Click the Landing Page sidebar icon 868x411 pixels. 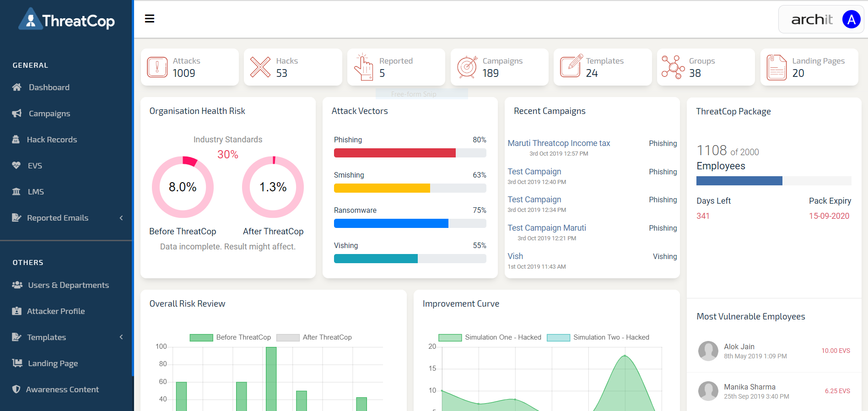coord(17,363)
